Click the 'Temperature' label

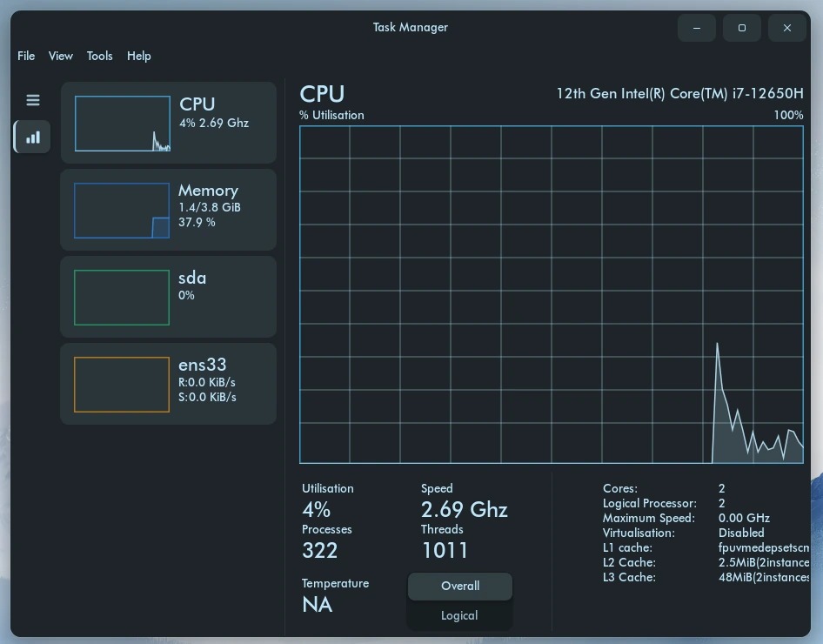click(x=336, y=583)
